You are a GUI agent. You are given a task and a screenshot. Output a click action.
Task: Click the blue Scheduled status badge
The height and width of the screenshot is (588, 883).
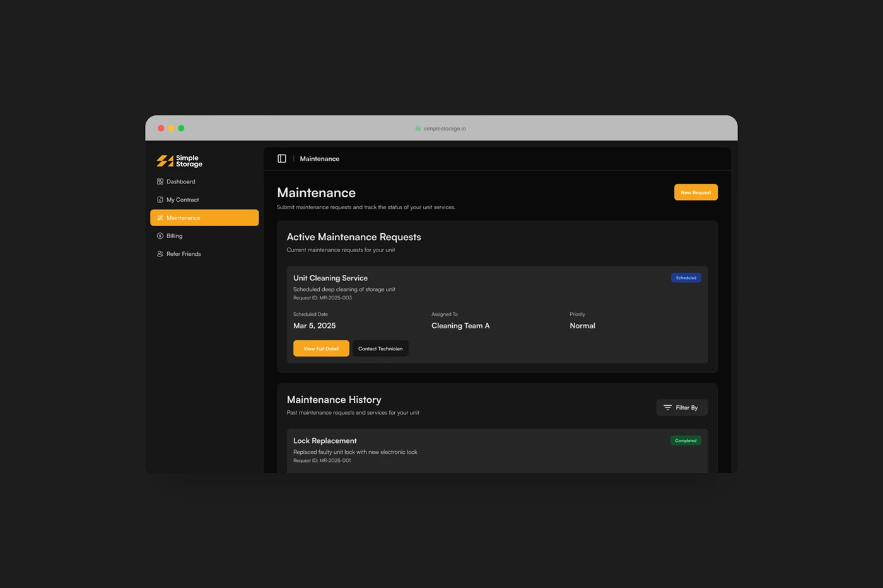[x=686, y=277]
